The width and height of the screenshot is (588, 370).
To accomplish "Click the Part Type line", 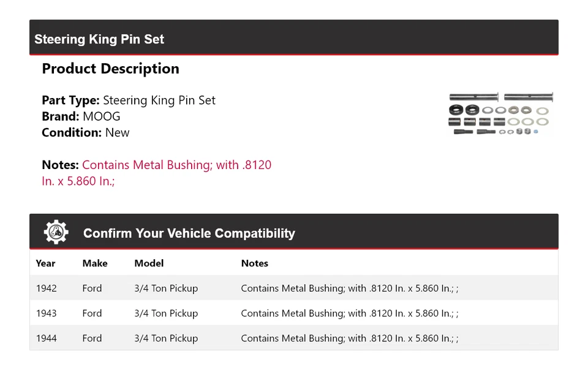I will pos(129,100).
